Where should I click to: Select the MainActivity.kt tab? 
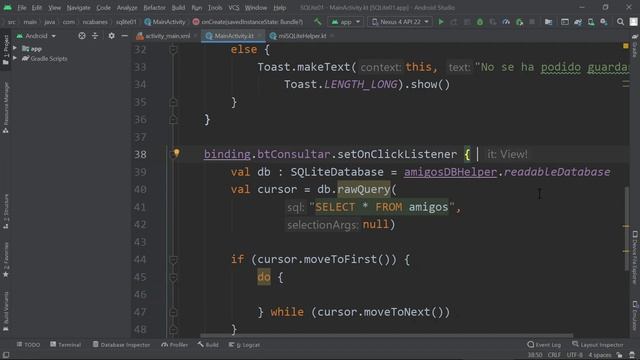234,36
